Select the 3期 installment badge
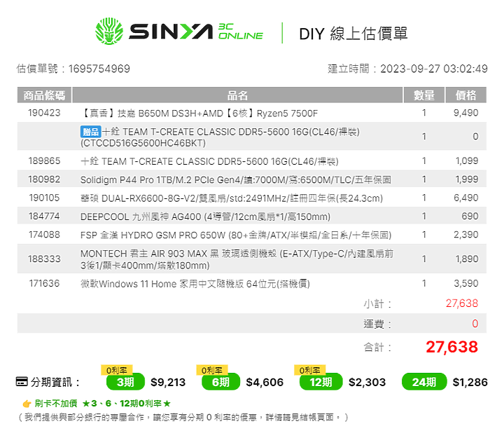Viewport: 504px width, 438px height. click(125, 382)
